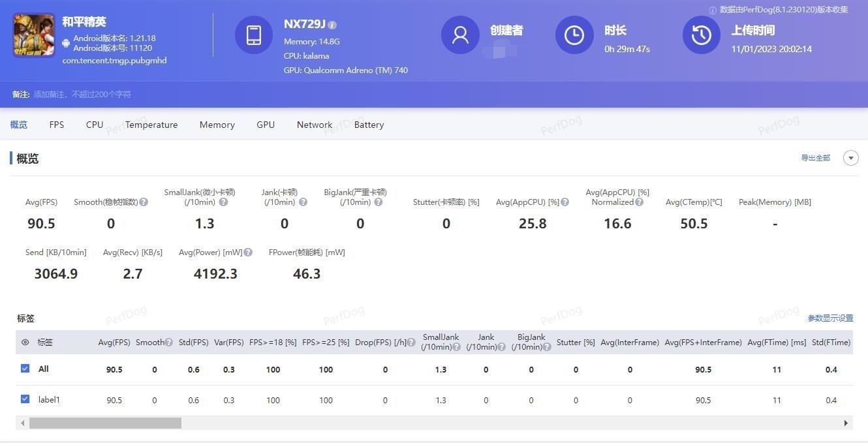Click help icon beside Avg(AppCPU) [%]
This screenshot has width=868, height=443.
[x=565, y=202]
